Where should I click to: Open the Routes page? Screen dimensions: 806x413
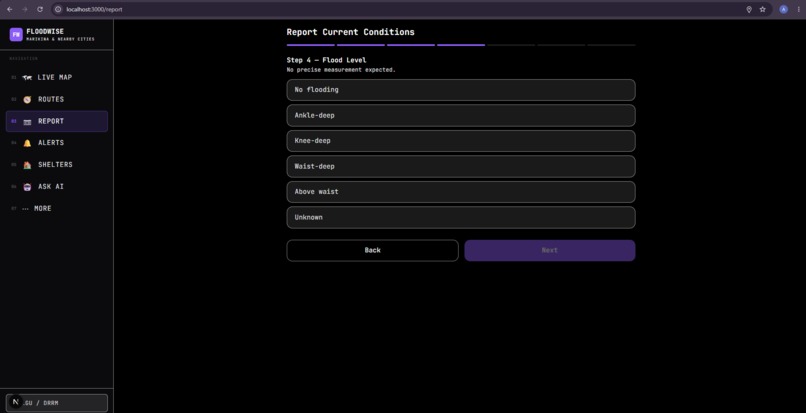57,99
